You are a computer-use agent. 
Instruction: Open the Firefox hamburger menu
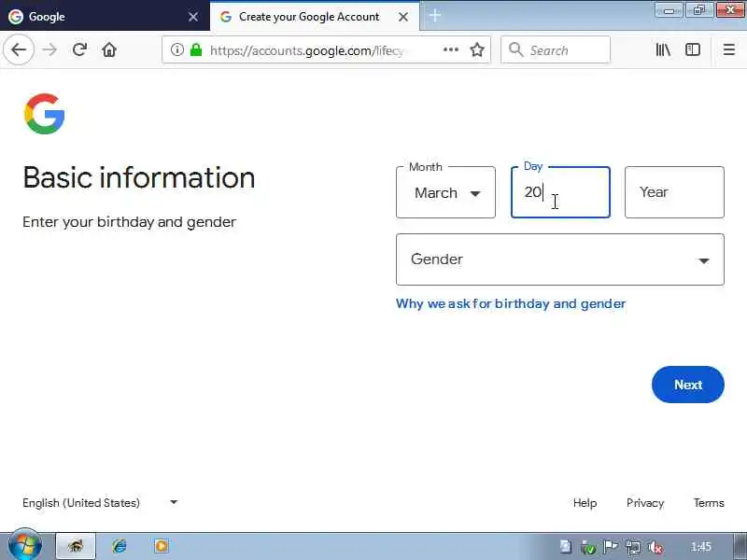coord(729,49)
